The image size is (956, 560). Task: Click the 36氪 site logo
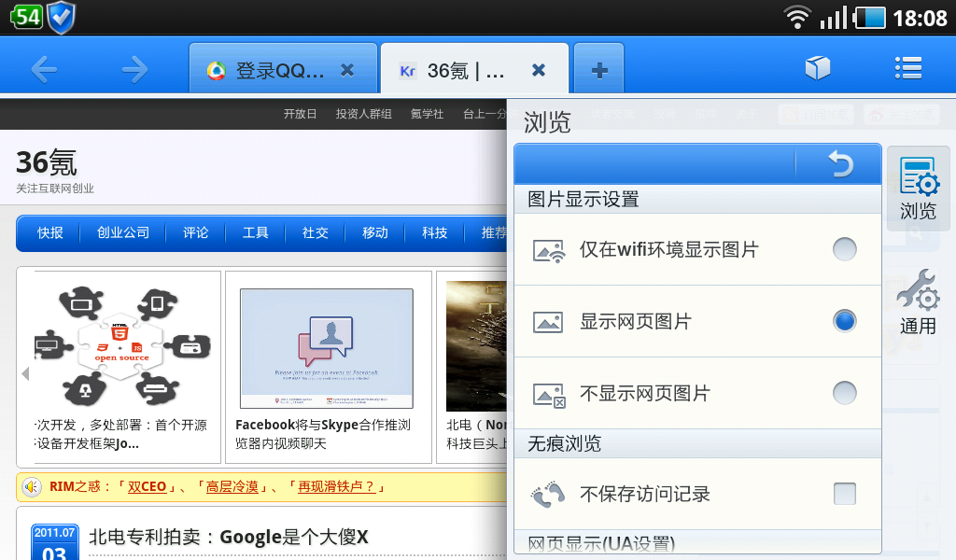tap(47, 162)
